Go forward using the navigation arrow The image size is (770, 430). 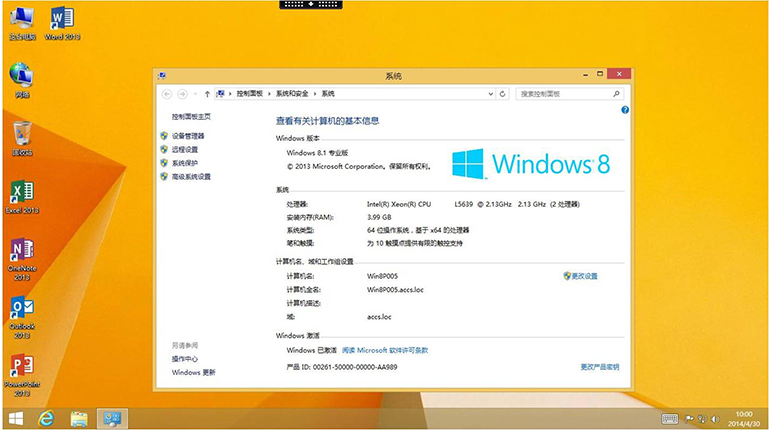tap(182, 94)
